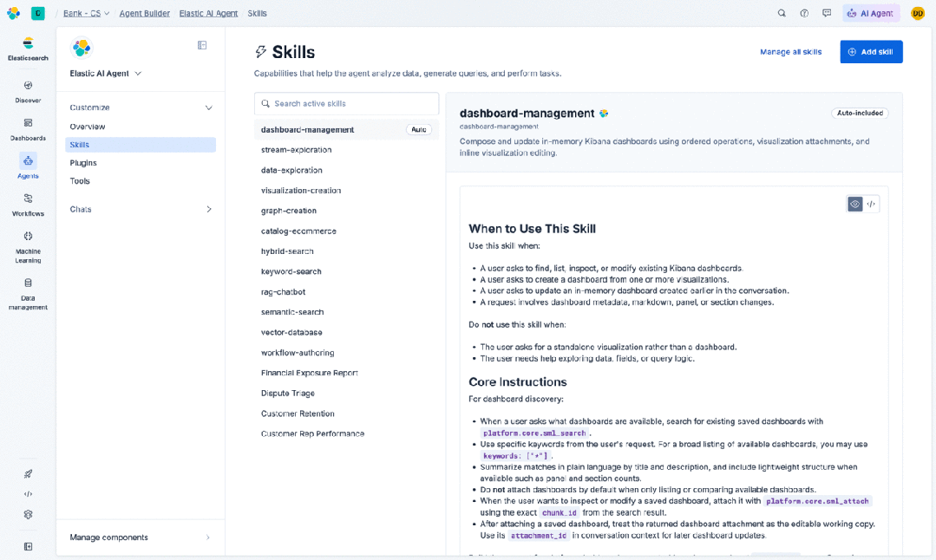Open Agent Builder breadcrumb
Screen dimensions: 936x560
coord(145,13)
